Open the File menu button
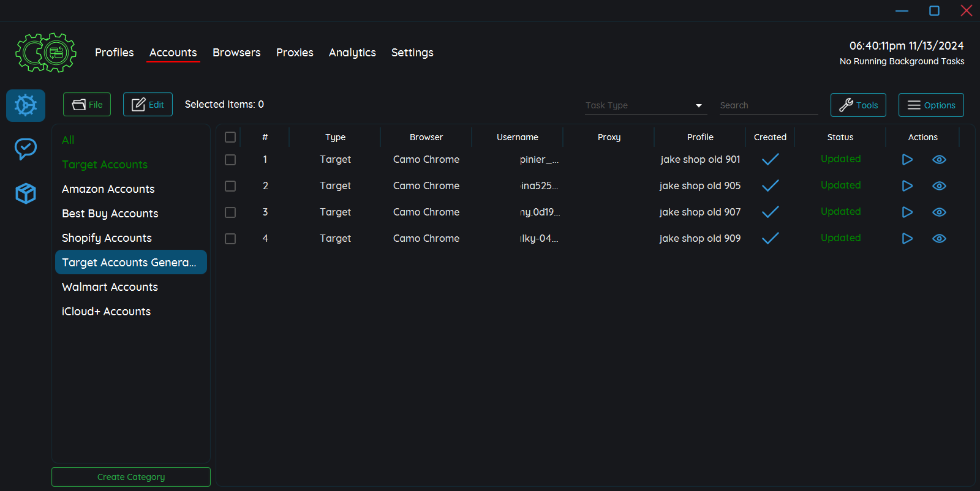Image resolution: width=980 pixels, height=491 pixels. point(87,105)
